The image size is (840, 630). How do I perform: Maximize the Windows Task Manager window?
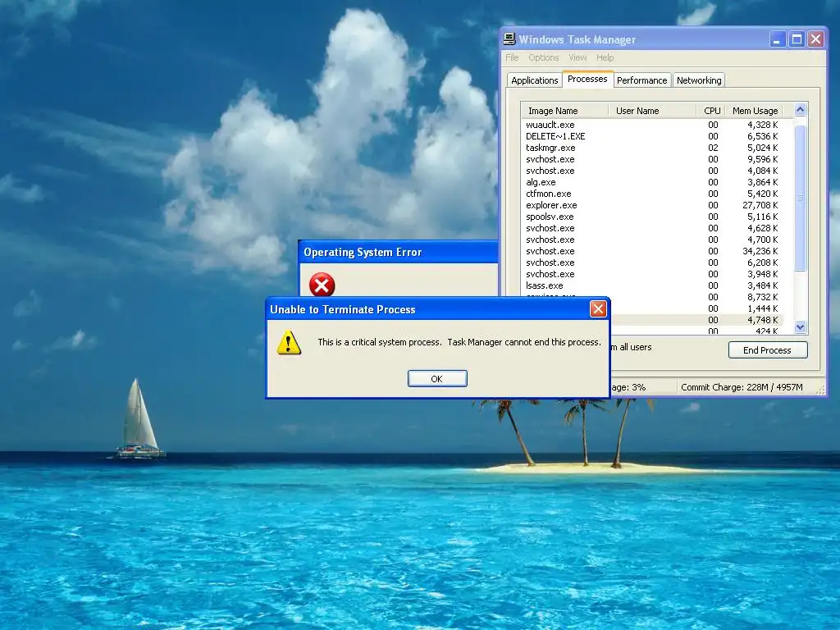tap(797, 39)
